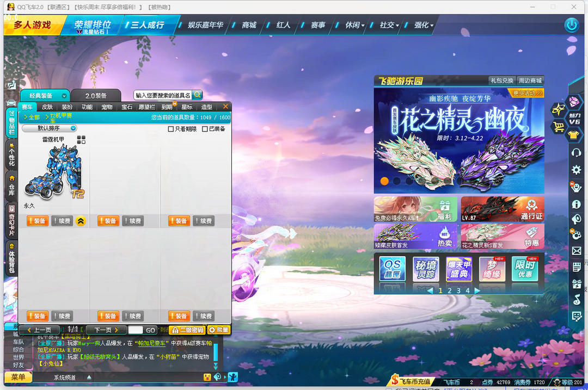Switch to the 2.0装备 tab
This screenshot has width=588, height=390.
(x=96, y=95)
